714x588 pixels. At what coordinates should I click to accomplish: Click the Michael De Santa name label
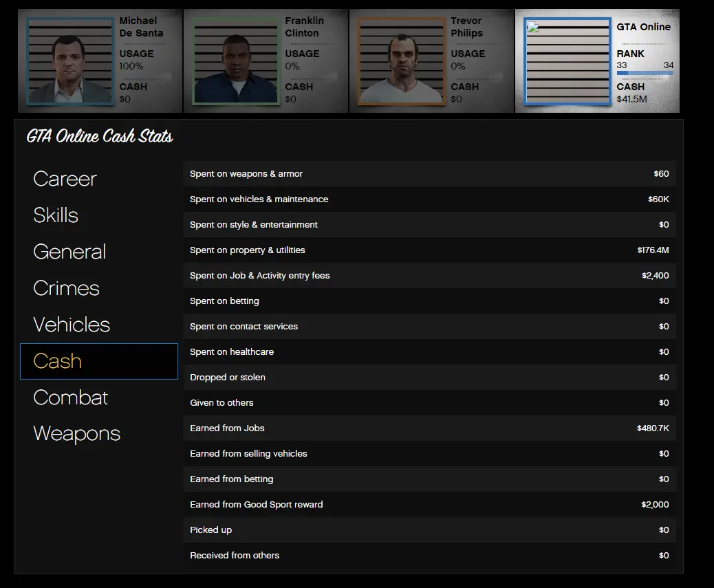pyautogui.click(x=141, y=27)
